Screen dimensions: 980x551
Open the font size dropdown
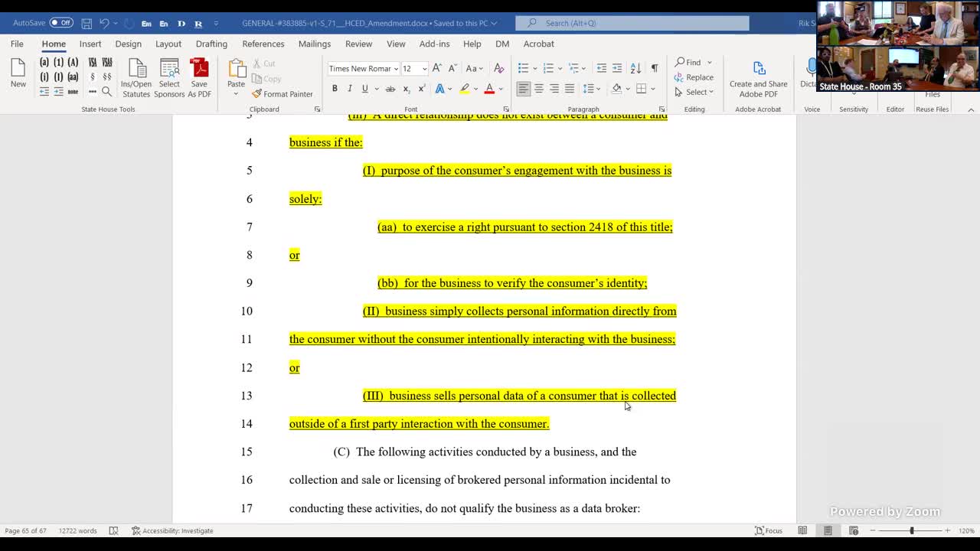pos(424,69)
